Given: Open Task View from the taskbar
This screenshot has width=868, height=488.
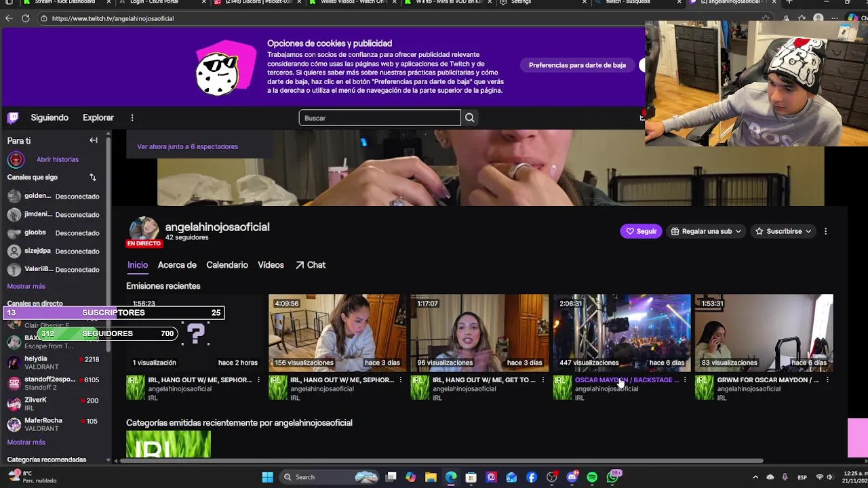Looking at the screenshot, I should pyautogui.click(x=391, y=477).
